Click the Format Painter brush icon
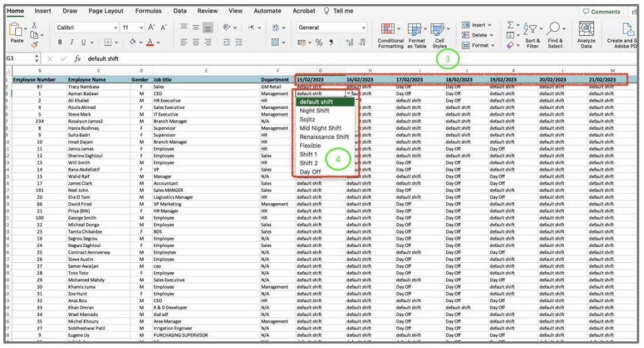The width and height of the screenshot is (644, 348). coord(35,46)
